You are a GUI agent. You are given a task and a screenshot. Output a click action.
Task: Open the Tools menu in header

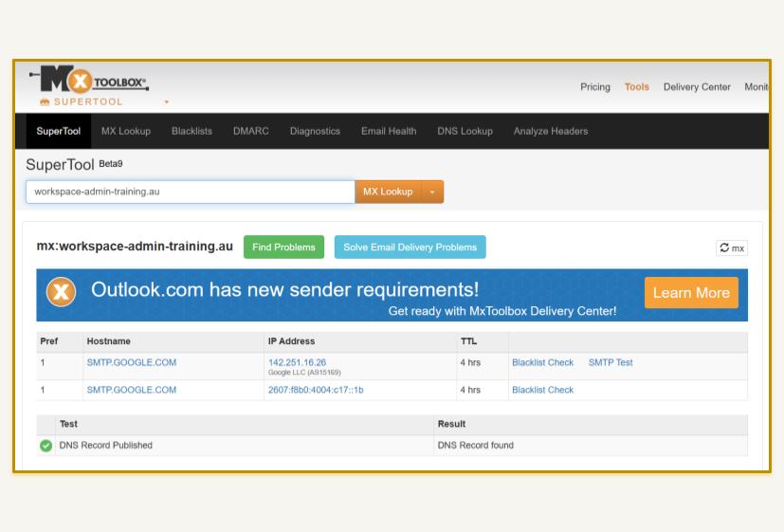click(x=636, y=87)
